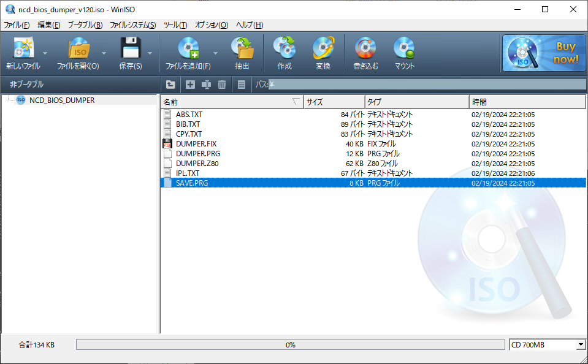This screenshot has width=588, height=364.
Task: Click the WinISO title bar app icon
Action: click(10, 9)
